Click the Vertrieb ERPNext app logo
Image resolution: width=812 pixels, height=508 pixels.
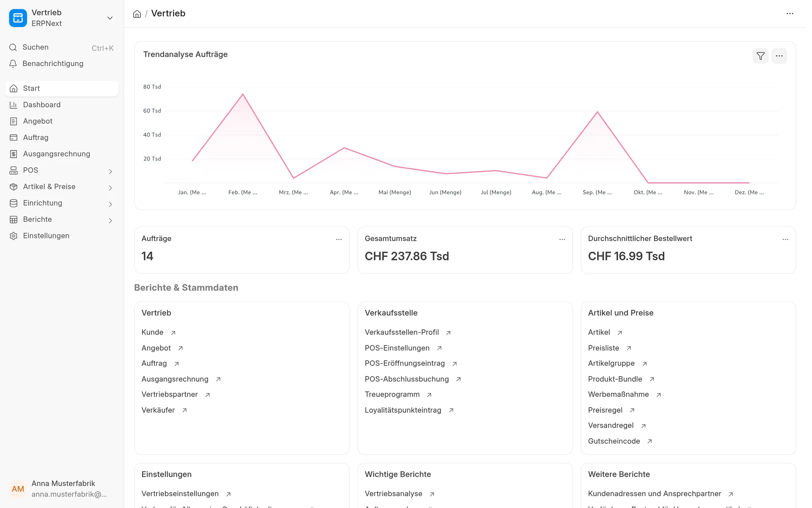(x=18, y=18)
